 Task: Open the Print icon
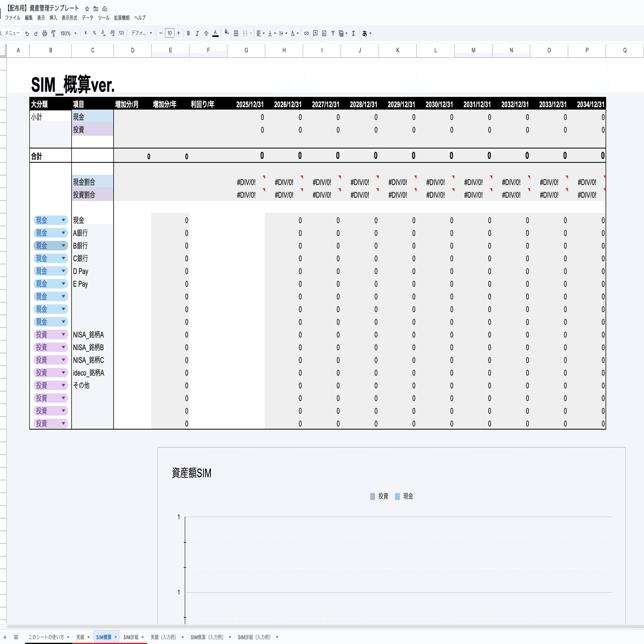(x=44, y=33)
